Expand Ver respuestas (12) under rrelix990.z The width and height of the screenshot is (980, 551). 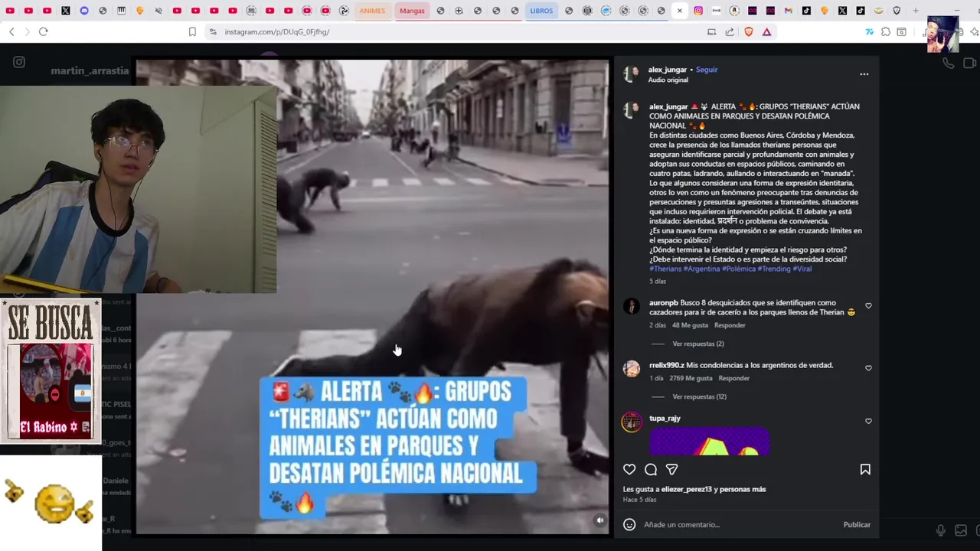pyautogui.click(x=699, y=396)
